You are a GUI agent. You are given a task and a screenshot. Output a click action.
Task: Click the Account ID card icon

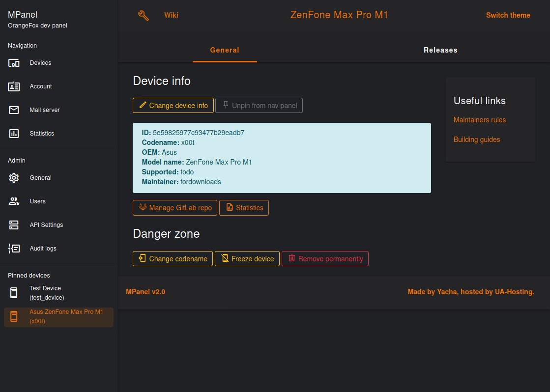pyautogui.click(x=14, y=86)
